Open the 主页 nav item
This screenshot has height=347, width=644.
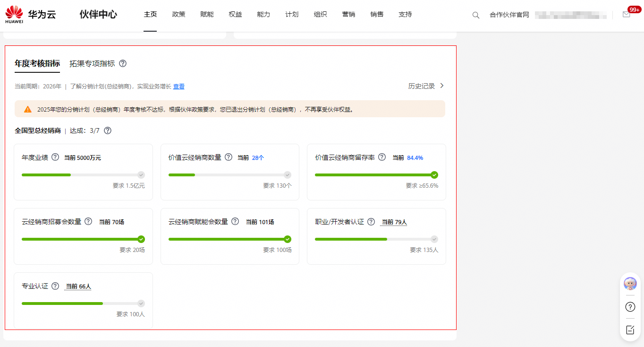click(x=150, y=15)
